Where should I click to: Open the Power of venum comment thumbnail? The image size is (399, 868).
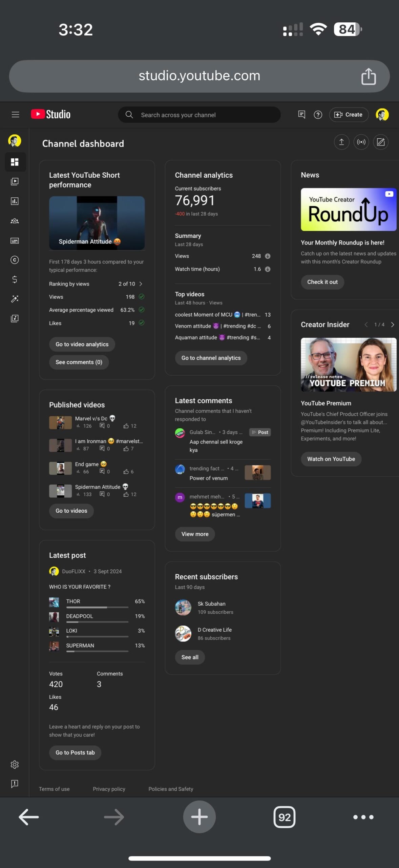(258, 472)
